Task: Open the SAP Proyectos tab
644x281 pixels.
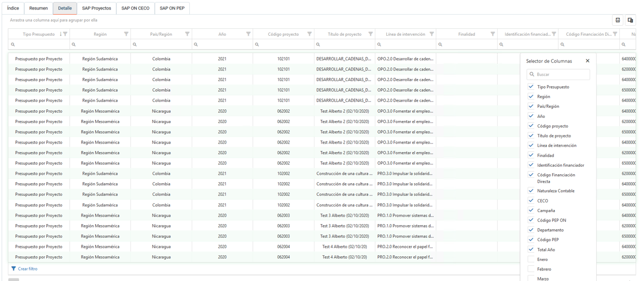Action: coord(97,9)
